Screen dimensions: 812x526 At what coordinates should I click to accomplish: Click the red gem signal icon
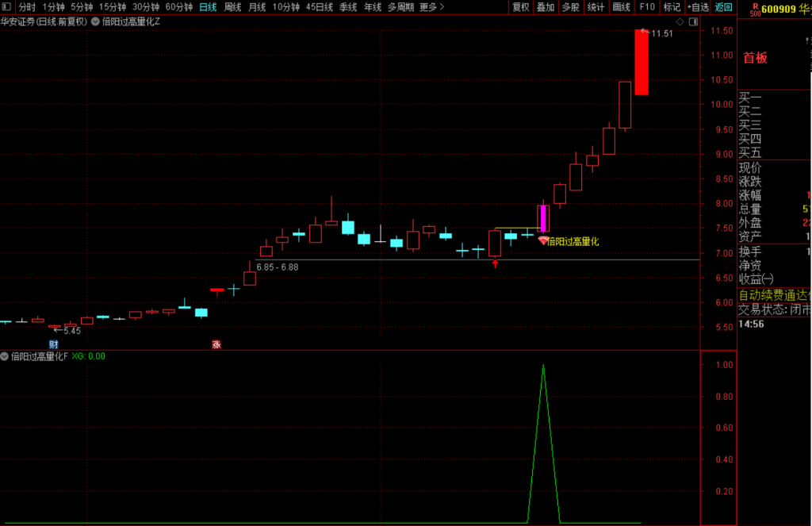click(x=542, y=241)
